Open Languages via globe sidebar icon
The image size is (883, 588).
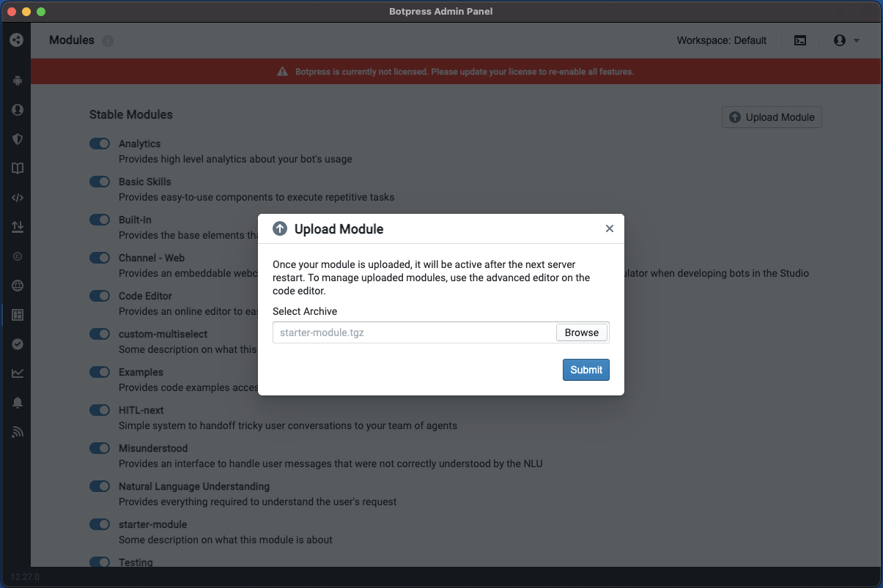click(18, 286)
